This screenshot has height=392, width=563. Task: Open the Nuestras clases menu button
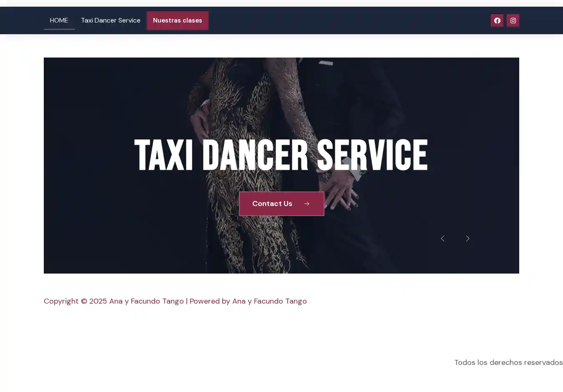pyautogui.click(x=177, y=20)
